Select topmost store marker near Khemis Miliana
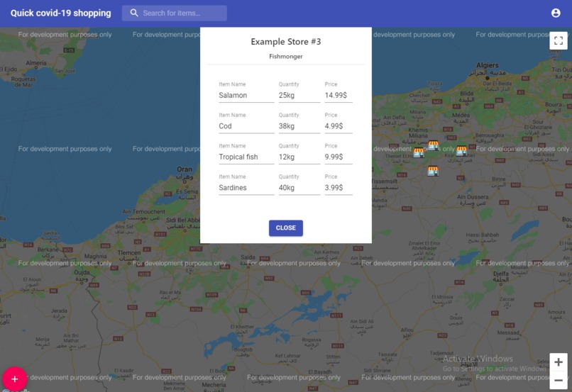Screen dimensions: 572x392 (433, 145)
